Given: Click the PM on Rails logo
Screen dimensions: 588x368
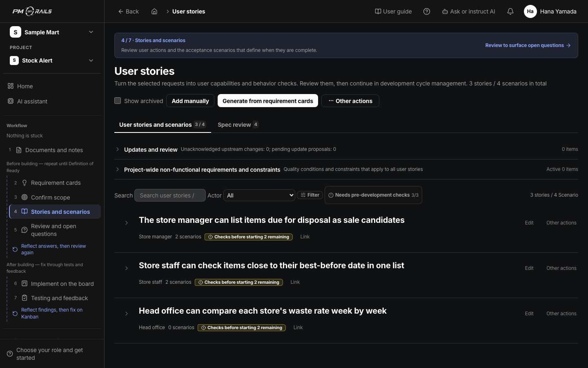Looking at the screenshot, I should 32,11.
